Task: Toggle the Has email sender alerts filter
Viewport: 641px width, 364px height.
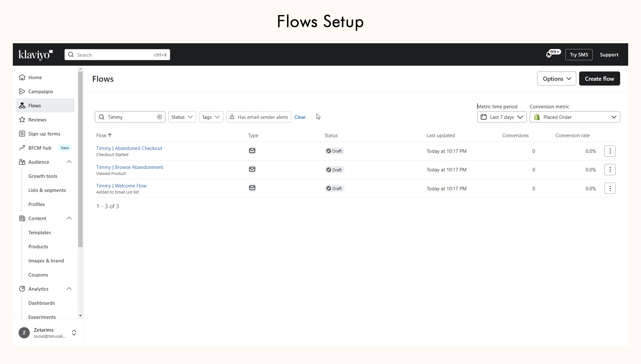Action: (259, 117)
